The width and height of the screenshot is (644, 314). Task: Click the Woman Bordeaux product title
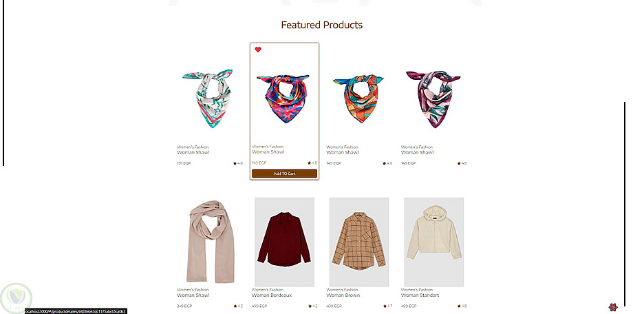pos(272,295)
